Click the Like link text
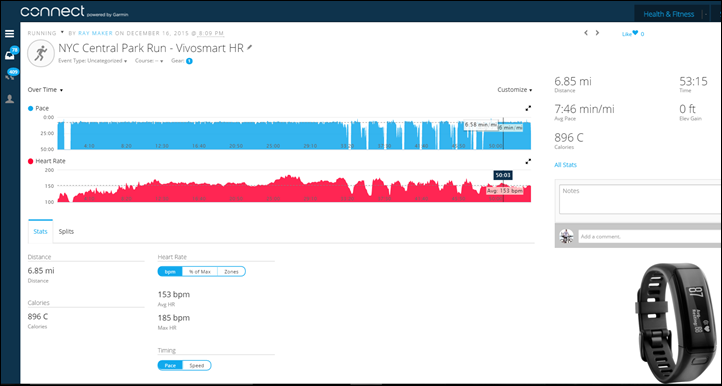Image resolution: width=722 pixels, height=386 pixels. (627, 34)
